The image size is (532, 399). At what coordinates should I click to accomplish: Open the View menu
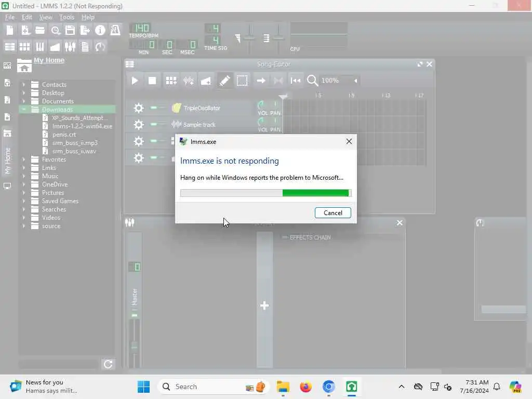[x=46, y=17]
